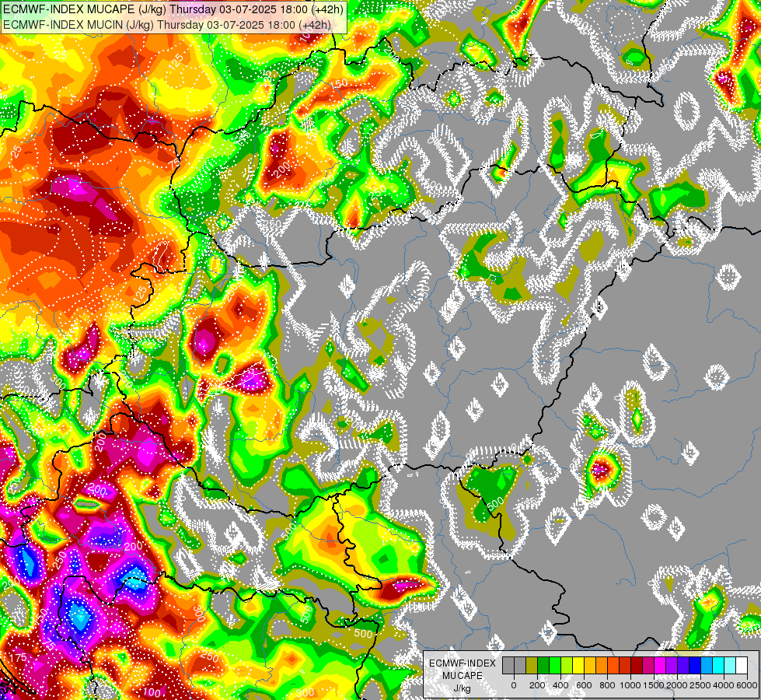Click the J/kg unit label in legend box
The width and height of the screenshot is (761, 700).
click(463, 689)
